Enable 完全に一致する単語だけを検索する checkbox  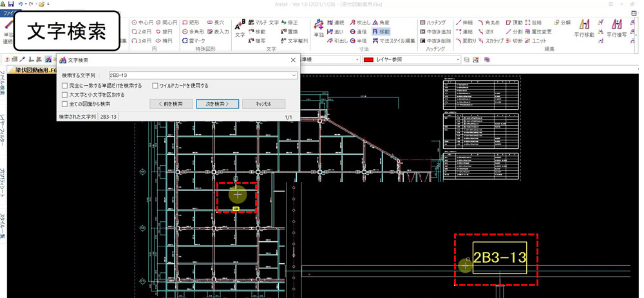pos(64,86)
